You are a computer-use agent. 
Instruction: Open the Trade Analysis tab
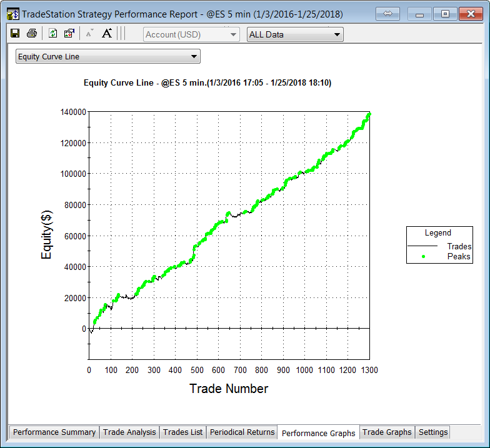[131, 432]
